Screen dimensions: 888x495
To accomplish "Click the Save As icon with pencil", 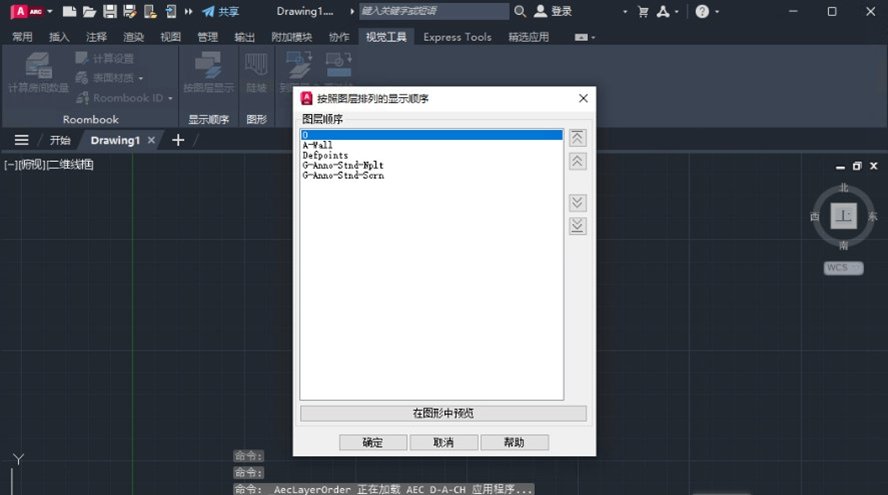I will pyautogui.click(x=130, y=11).
